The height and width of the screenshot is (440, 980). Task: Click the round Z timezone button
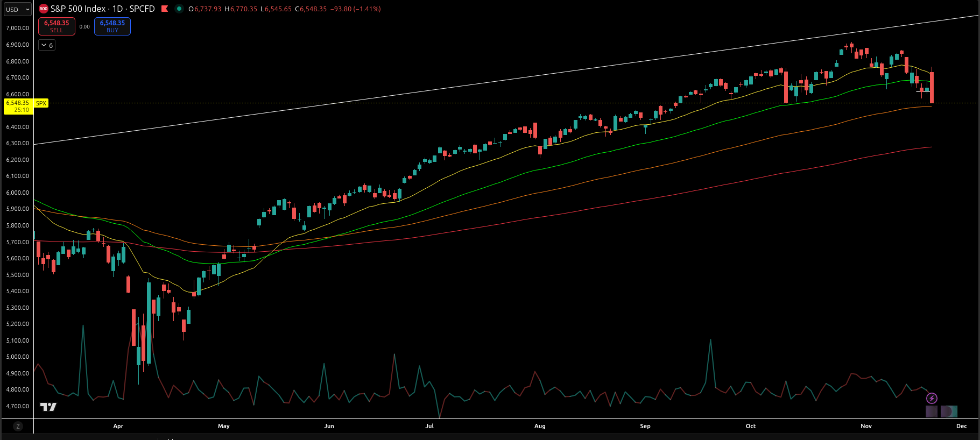(x=18, y=427)
